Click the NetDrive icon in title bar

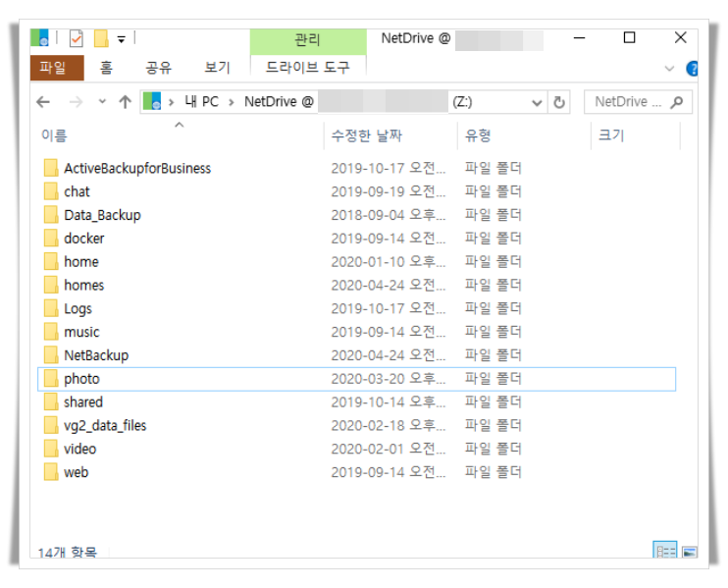(x=39, y=37)
